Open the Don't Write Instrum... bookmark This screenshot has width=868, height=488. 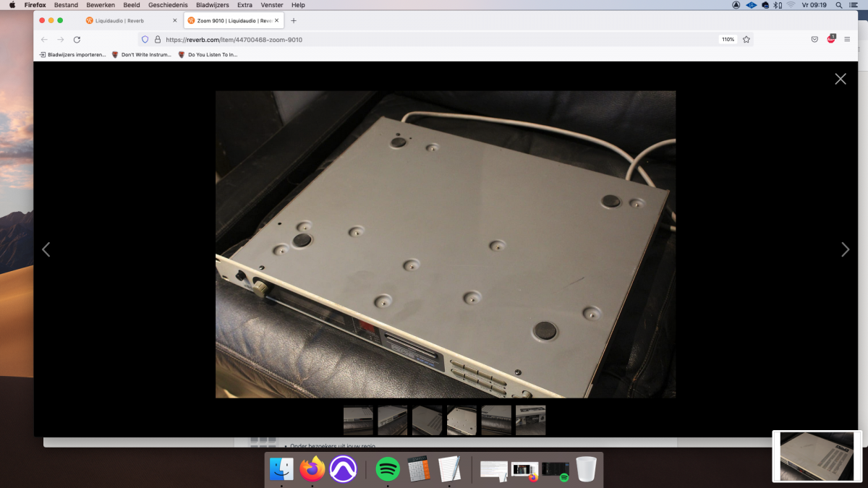pos(141,55)
